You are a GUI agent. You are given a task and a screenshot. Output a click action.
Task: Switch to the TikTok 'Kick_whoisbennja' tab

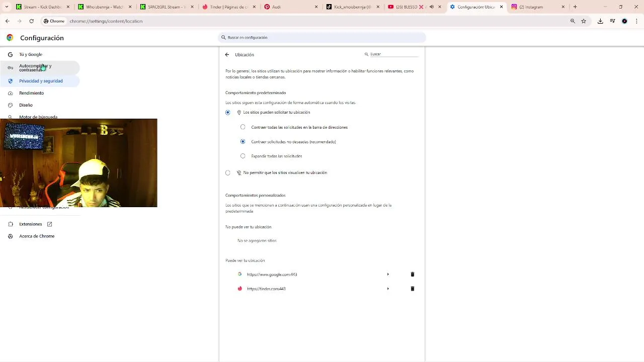(x=353, y=7)
